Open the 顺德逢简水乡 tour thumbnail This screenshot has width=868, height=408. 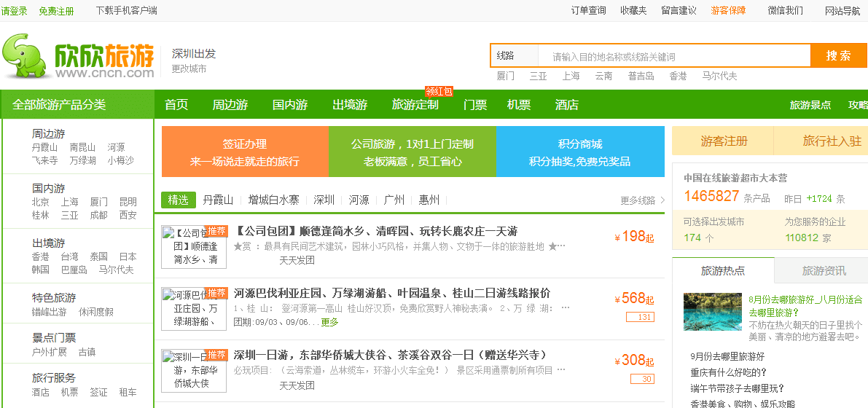click(x=194, y=247)
